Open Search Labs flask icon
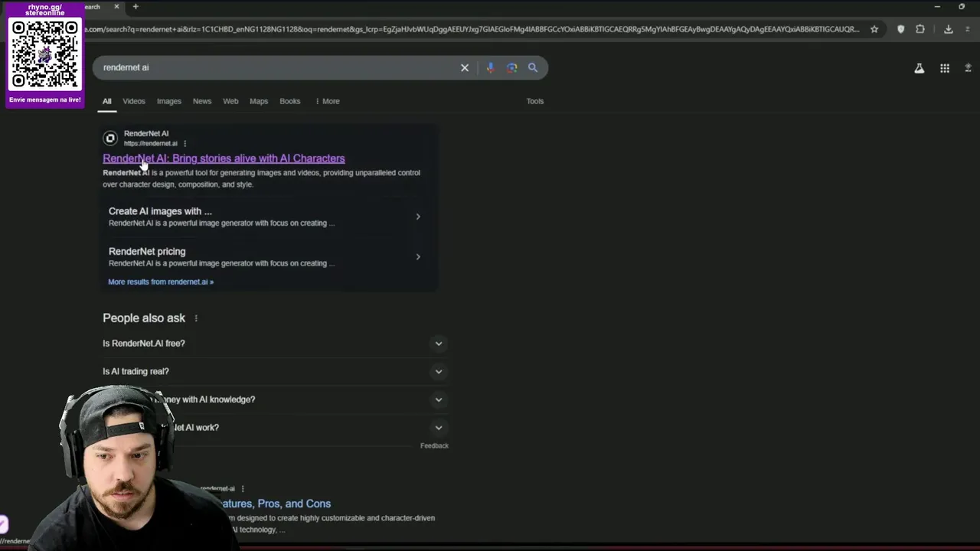Viewport: 980px width, 551px height. point(920,68)
